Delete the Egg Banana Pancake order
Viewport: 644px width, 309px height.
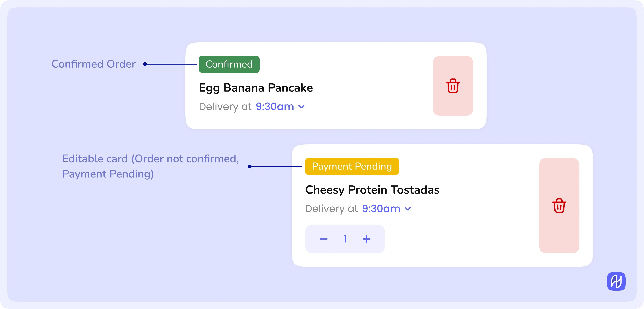click(x=453, y=86)
